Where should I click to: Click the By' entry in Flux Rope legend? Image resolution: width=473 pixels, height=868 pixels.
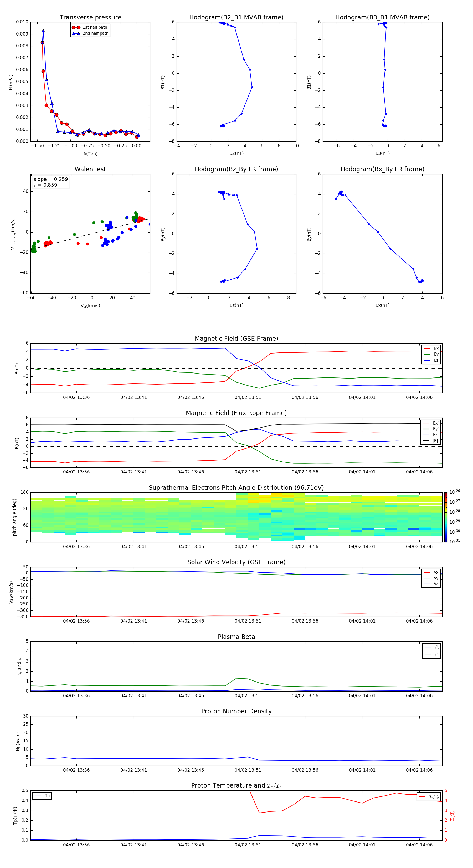coord(431,429)
